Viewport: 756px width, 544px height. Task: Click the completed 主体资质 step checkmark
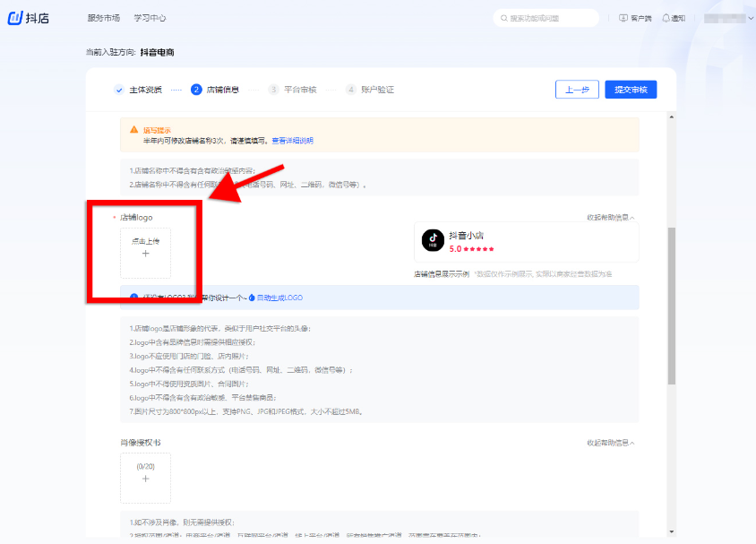pos(118,90)
